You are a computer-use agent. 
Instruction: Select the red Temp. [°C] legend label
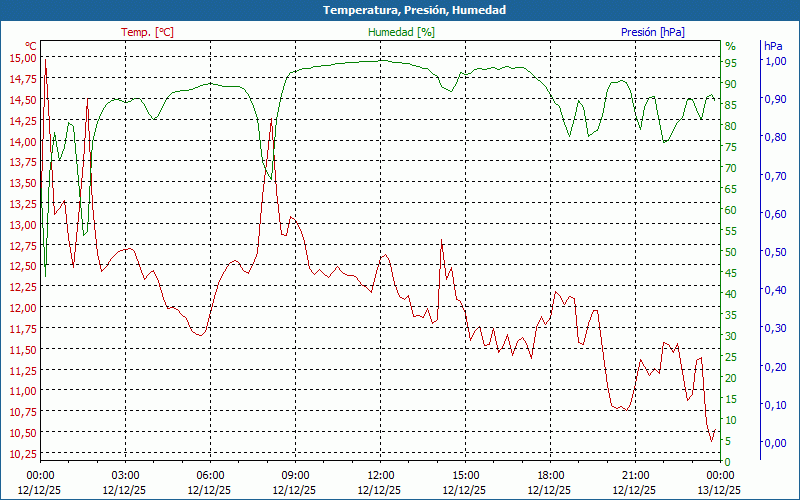147,32
